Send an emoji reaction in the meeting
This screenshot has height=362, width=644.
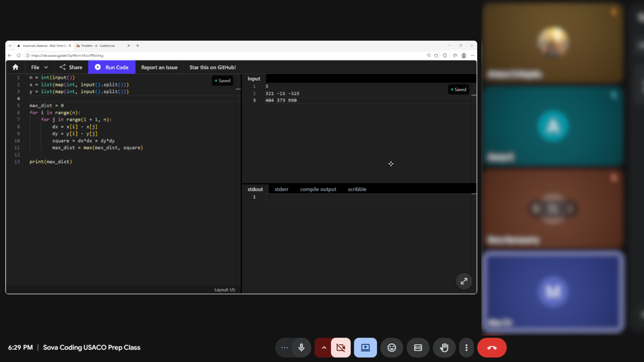391,348
